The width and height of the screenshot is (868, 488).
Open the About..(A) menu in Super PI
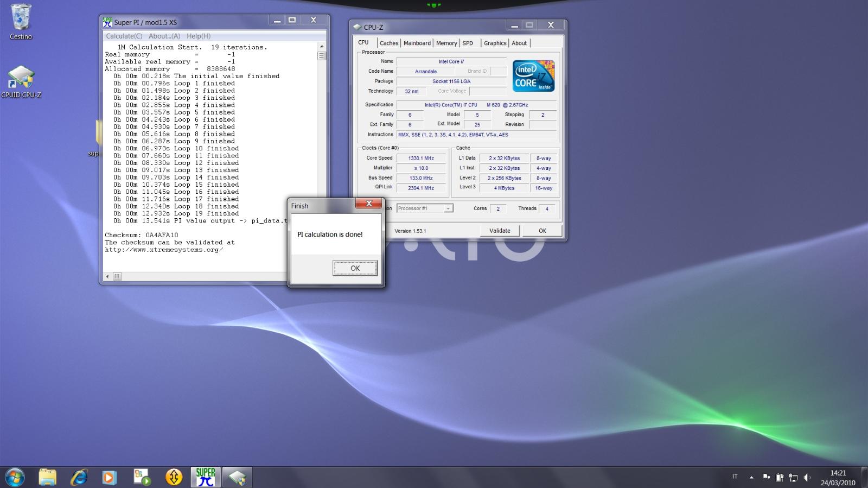(164, 36)
